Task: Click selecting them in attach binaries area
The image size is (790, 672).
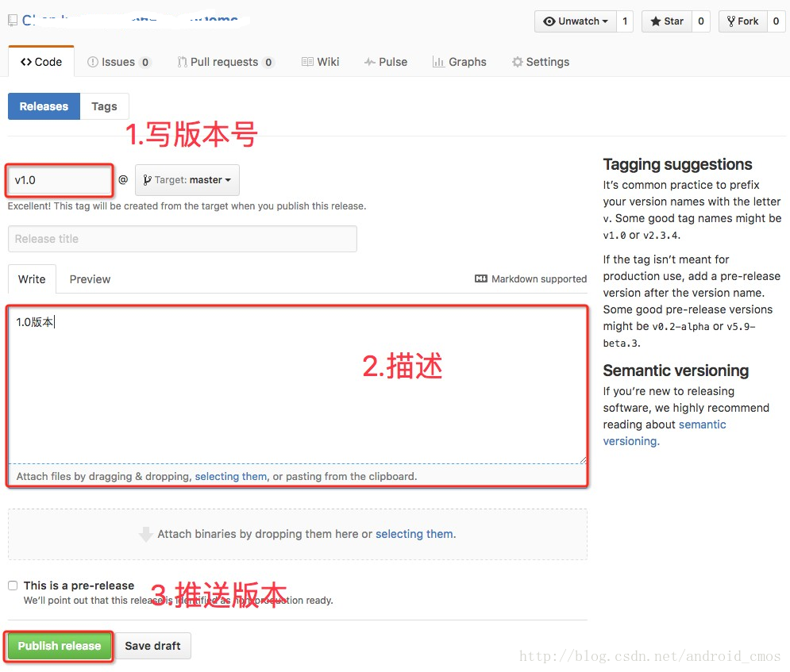Action: (x=414, y=534)
